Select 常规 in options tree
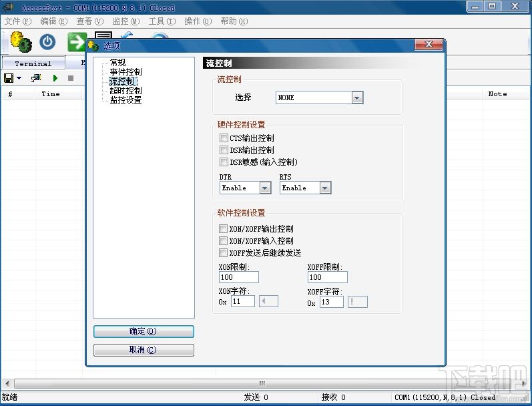Image resolution: width=532 pixels, height=406 pixels. pos(117,63)
